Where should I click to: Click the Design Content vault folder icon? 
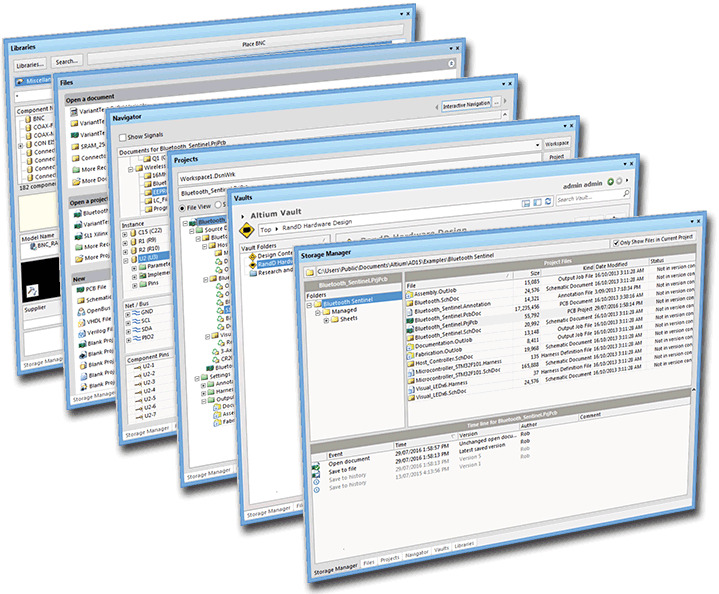[252, 256]
